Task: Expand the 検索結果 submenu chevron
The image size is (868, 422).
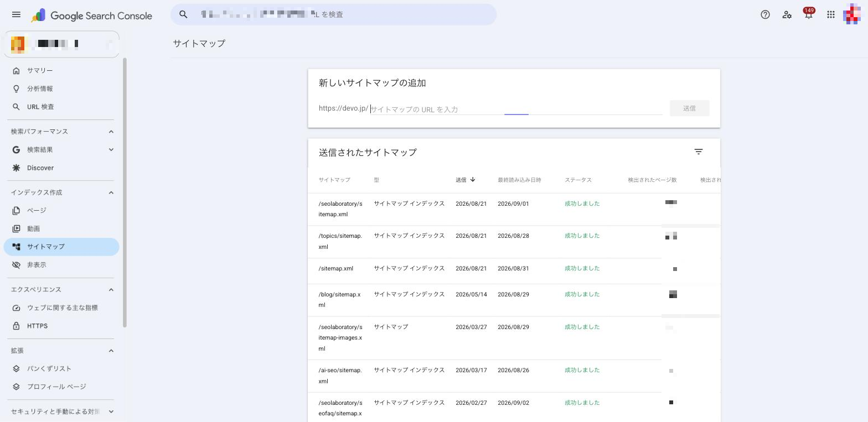Action: click(x=111, y=150)
